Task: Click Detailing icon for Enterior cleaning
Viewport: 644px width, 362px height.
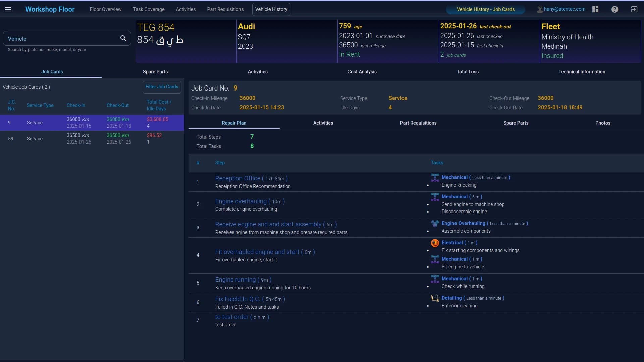Action: tap(435, 298)
